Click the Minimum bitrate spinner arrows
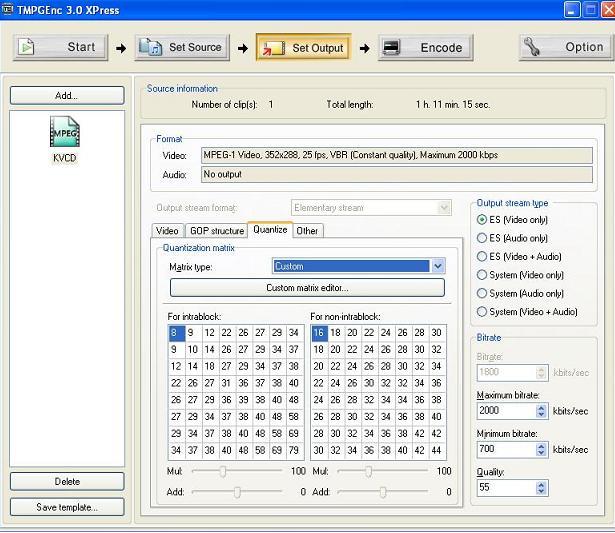The height and width of the screenshot is (533, 615). (x=541, y=449)
